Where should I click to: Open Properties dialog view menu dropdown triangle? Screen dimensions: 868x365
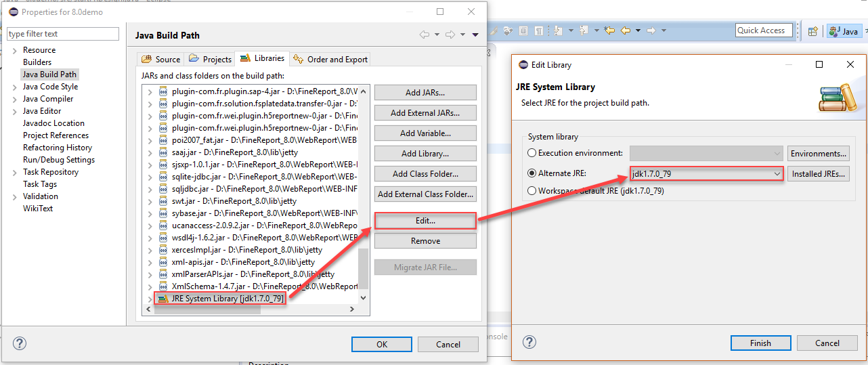click(475, 35)
